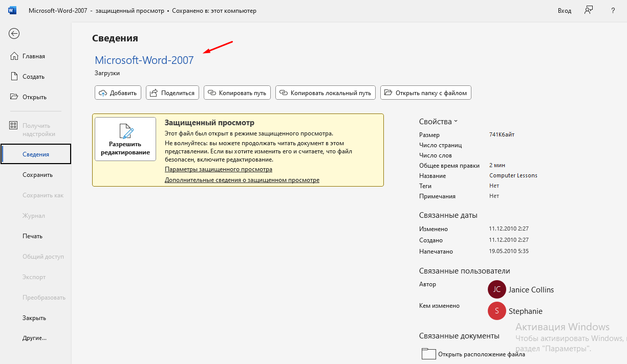
Task: Click Копировать локальный путь
Action: click(x=326, y=93)
